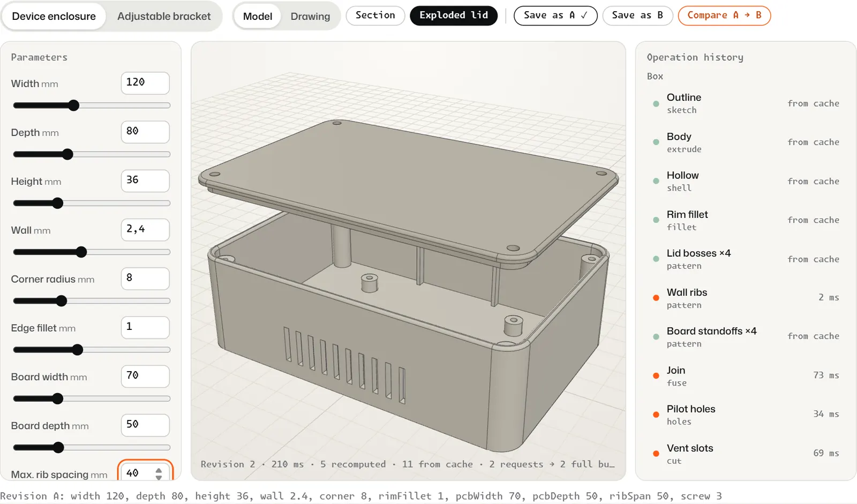
Task: Select the Wall ribs pattern operation
Action: click(746, 298)
